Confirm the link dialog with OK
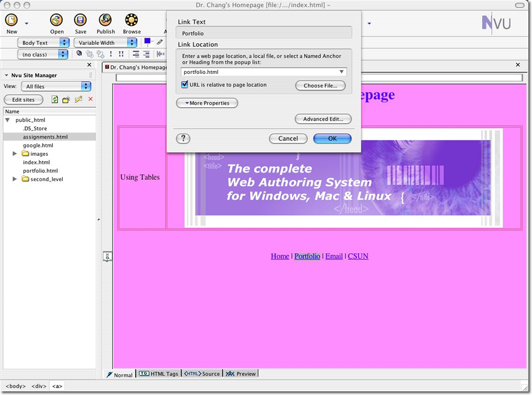This screenshot has height=395, width=532. tap(332, 139)
